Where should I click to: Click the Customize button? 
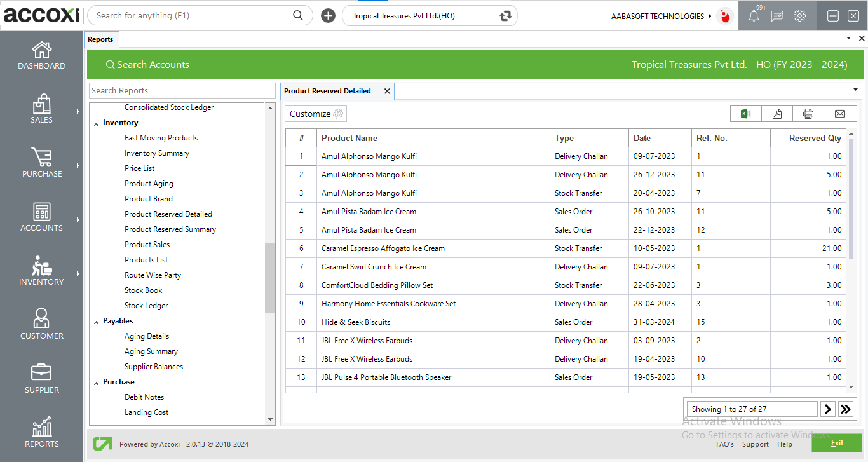(x=316, y=114)
